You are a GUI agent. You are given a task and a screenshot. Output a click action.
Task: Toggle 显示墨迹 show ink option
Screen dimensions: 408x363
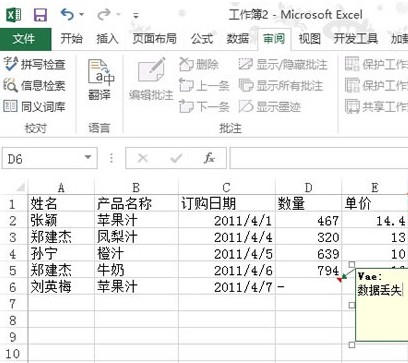[x=270, y=107]
